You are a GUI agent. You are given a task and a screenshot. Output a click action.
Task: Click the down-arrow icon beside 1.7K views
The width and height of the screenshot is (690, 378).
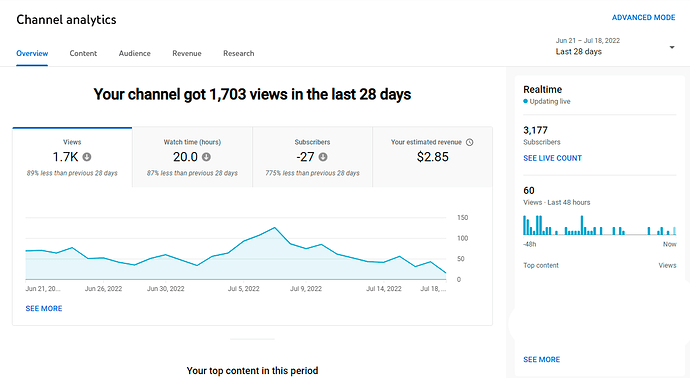point(87,157)
